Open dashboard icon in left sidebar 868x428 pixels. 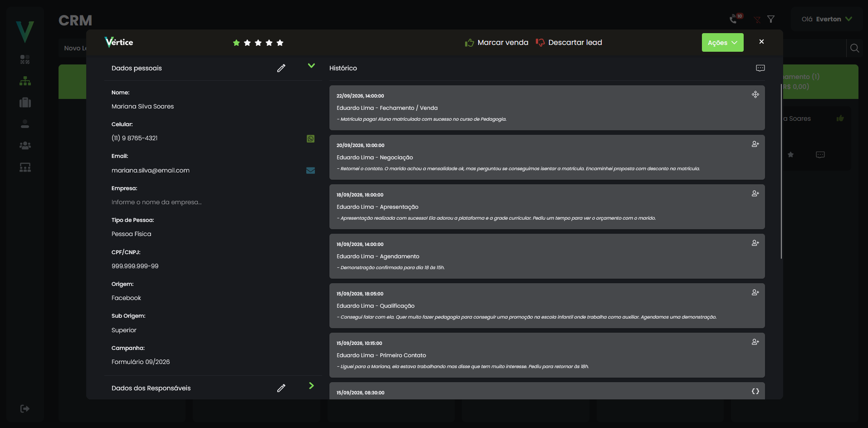pyautogui.click(x=25, y=59)
